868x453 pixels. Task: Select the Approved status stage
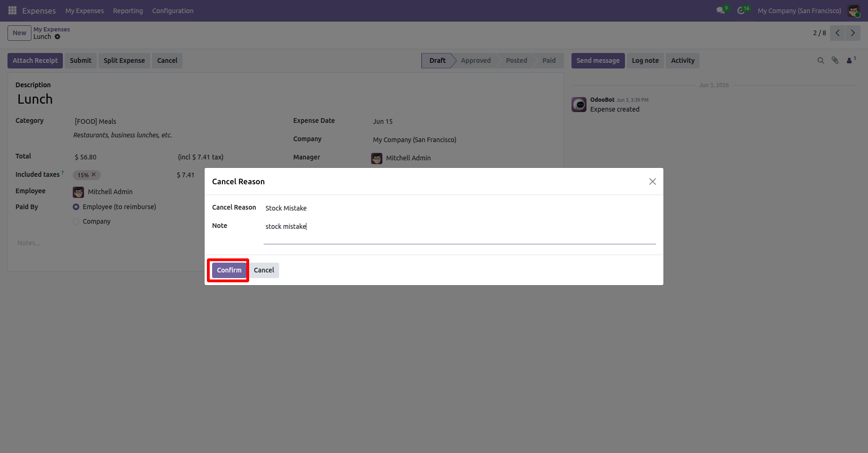475,60
